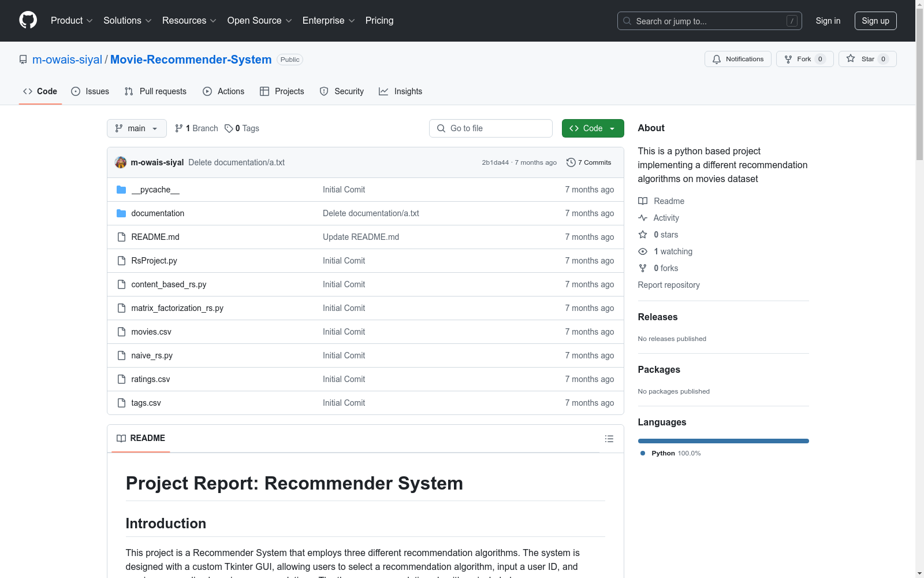Expand the Open Source menu
The width and height of the screenshot is (924, 578).
(x=260, y=21)
